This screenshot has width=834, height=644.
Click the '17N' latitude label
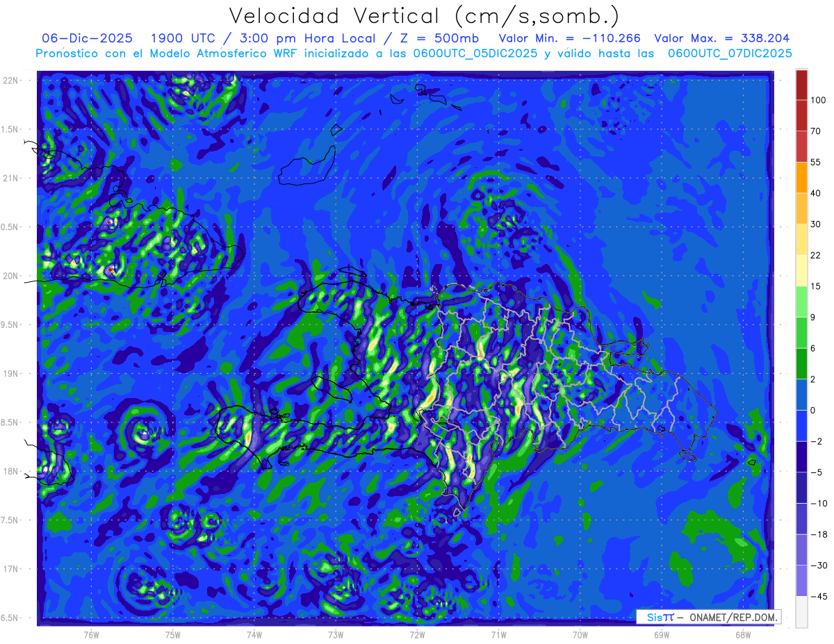click(10, 569)
